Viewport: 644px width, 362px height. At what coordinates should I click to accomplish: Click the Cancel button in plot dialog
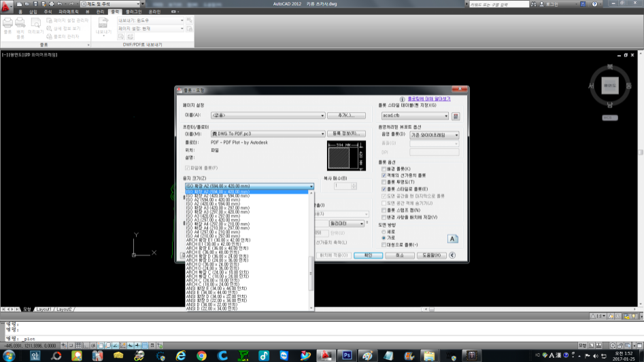coord(400,255)
